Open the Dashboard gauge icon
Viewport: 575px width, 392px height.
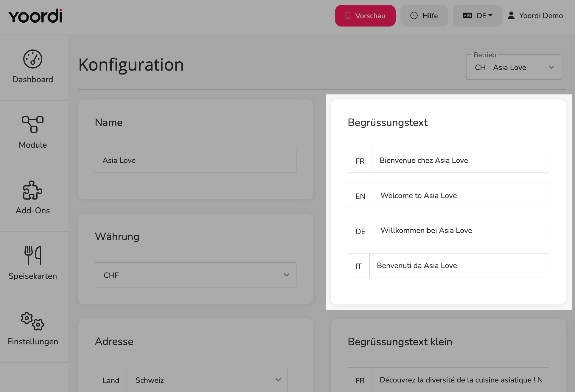33,59
